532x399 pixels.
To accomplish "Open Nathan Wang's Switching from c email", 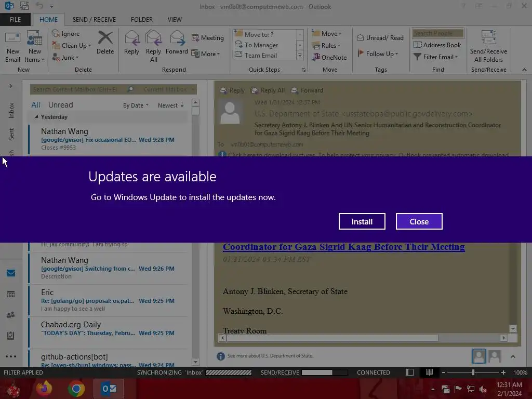I will pos(109,268).
